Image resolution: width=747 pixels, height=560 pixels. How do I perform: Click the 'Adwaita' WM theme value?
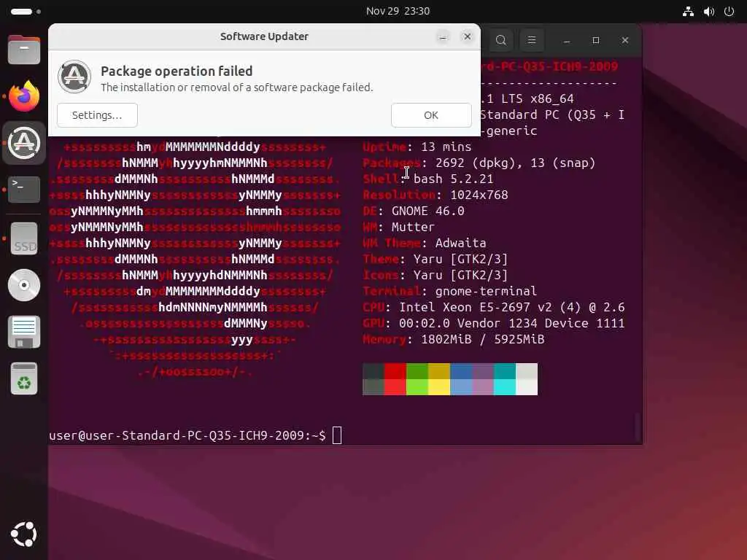(461, 244)
